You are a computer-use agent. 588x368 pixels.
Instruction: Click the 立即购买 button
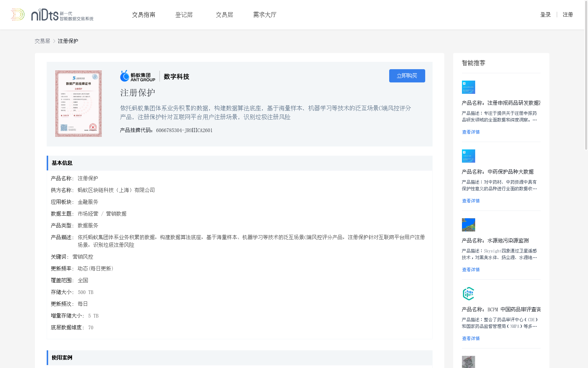pyautogui.click(x=407, y=76)
